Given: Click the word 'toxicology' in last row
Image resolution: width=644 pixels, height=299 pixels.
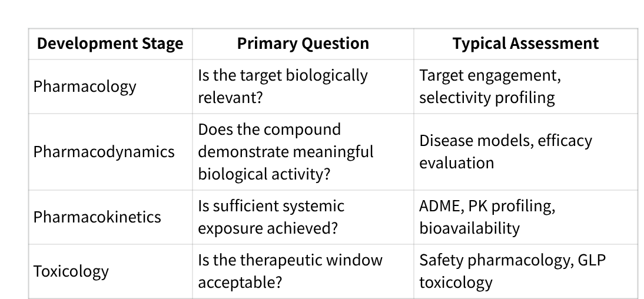Looking at the screenshot, I should [456, 283].
